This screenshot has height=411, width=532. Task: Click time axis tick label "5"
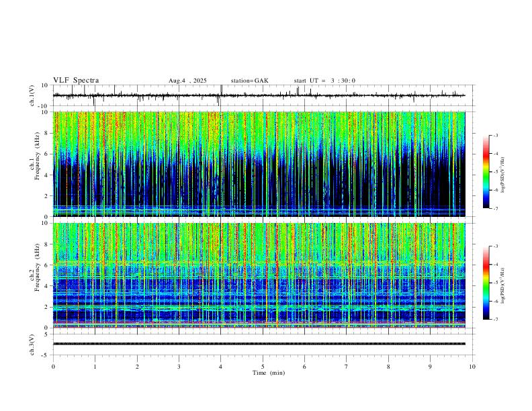pos(263,367)
